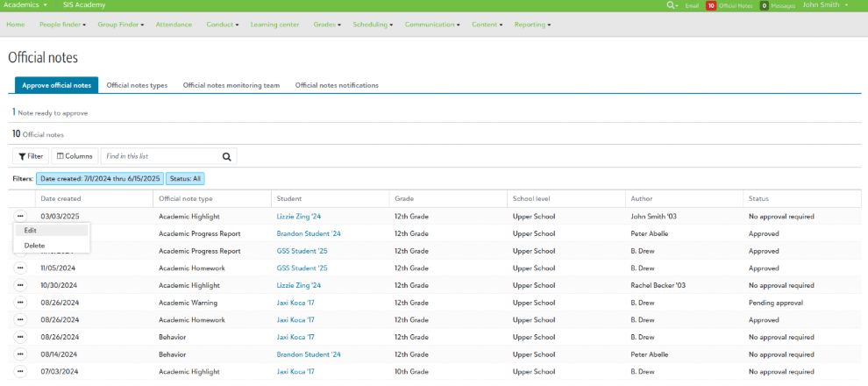
Task: Expand the Communication menu
Action: tap(432, 25)
